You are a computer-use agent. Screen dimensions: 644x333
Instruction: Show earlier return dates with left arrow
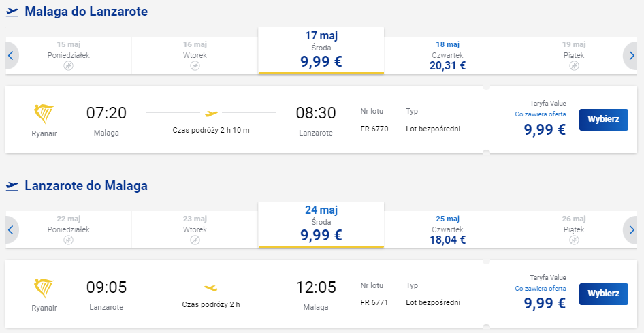coord(11,229)
